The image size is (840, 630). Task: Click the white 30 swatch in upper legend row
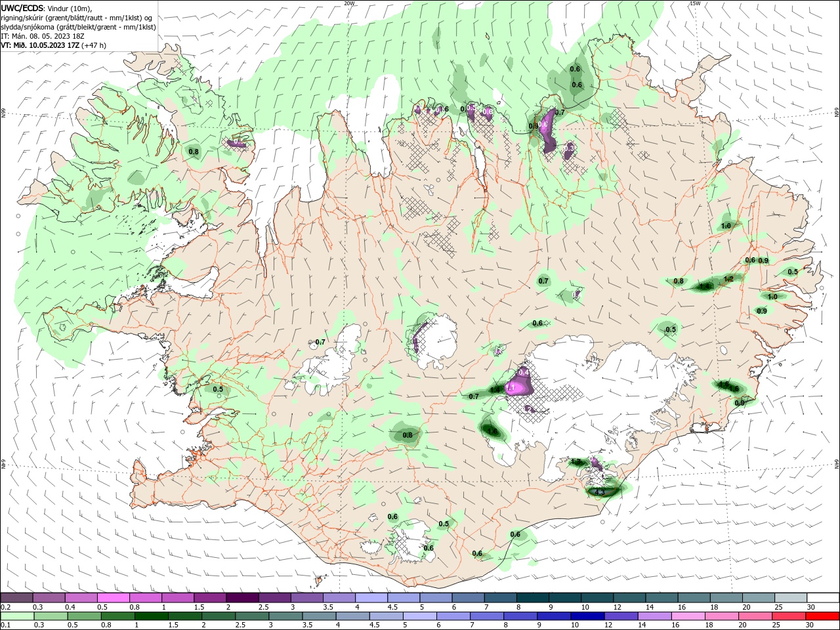tap(823, 597)
